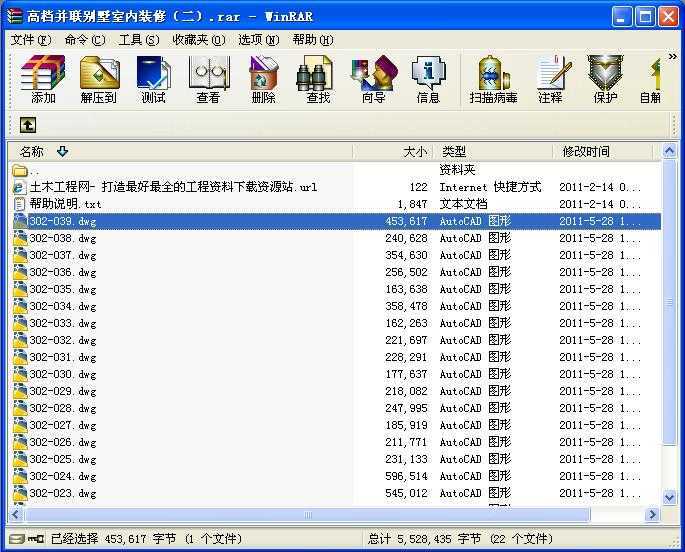Sort by 类型 column header

493,152
